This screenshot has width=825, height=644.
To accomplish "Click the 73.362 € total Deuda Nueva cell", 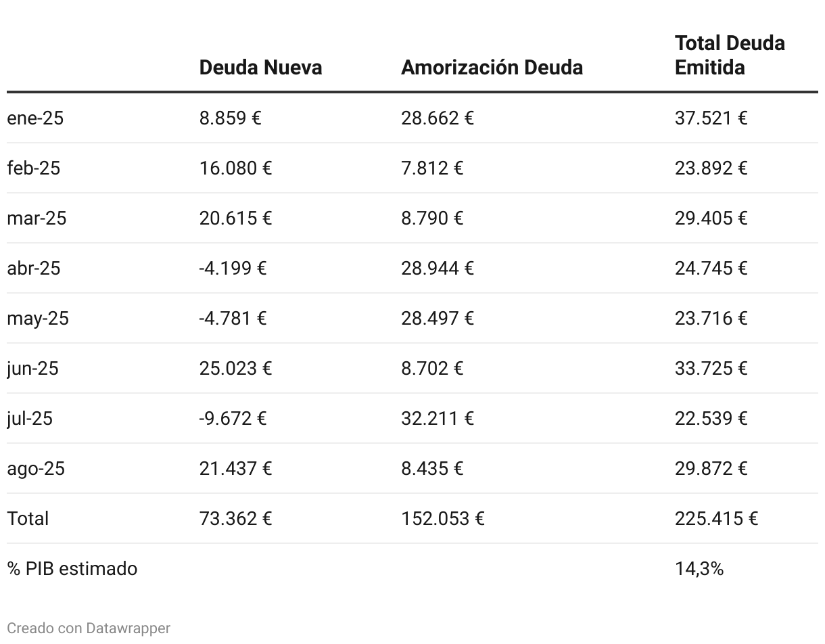I will [x=235, y=518].
